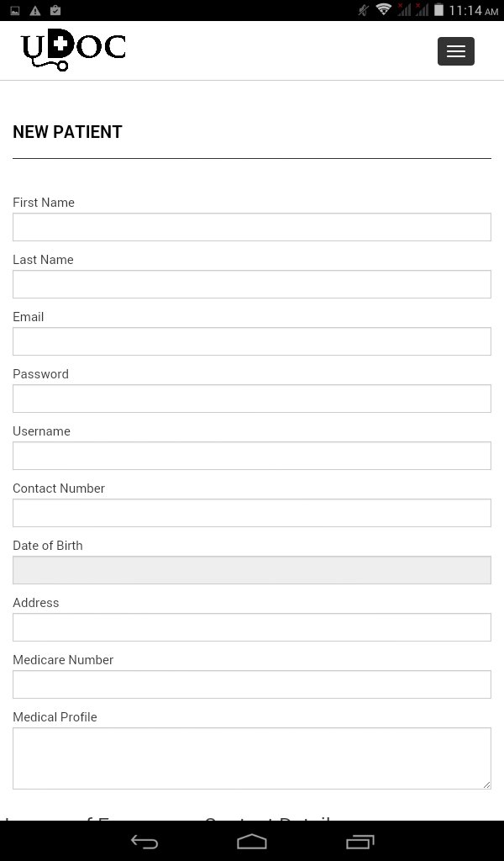Tap the picture notification icon in status bar
Image resolution: width=504 pixels, height=861 pixels.
point(15,10)
